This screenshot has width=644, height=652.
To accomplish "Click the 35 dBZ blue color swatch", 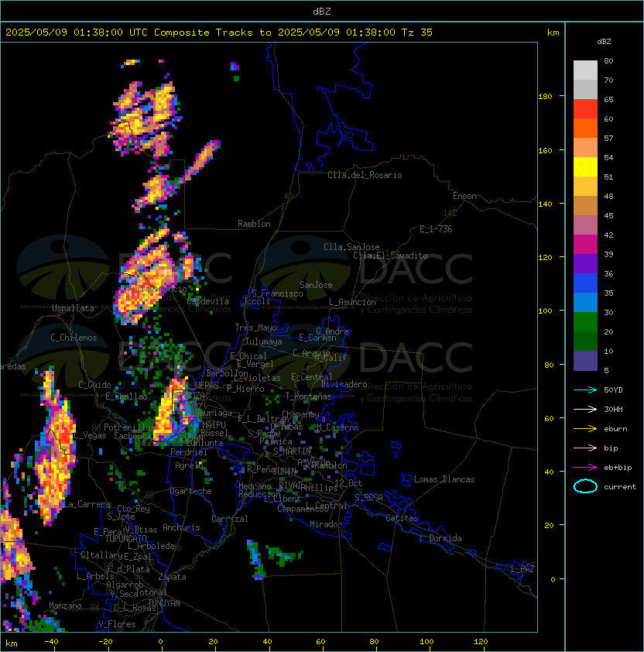I will coord(585,302).
